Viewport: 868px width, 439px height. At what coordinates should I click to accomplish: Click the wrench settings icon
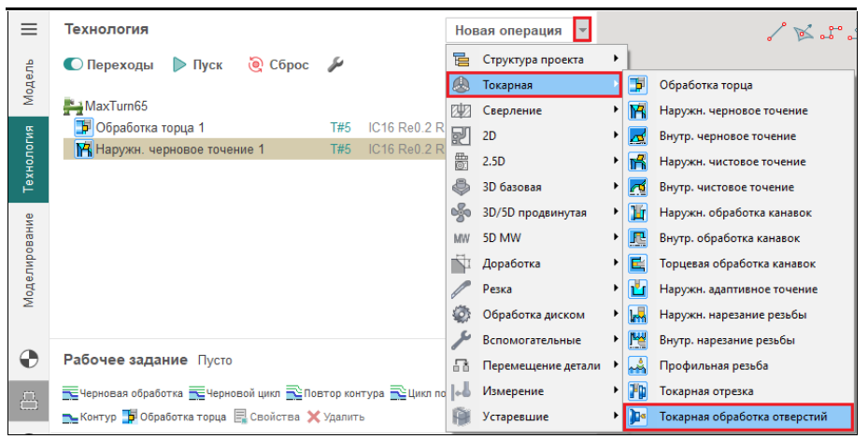coord(336,65)
